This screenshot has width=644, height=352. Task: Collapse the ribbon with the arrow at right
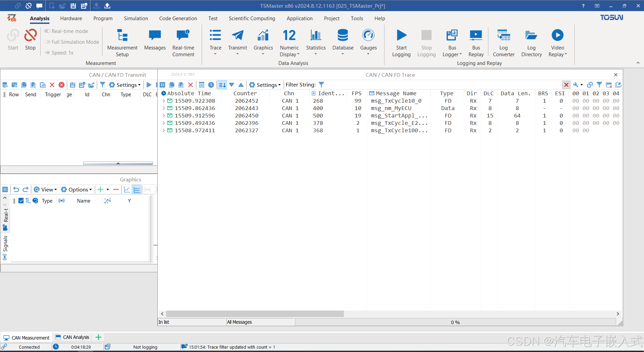coord(638,63)
